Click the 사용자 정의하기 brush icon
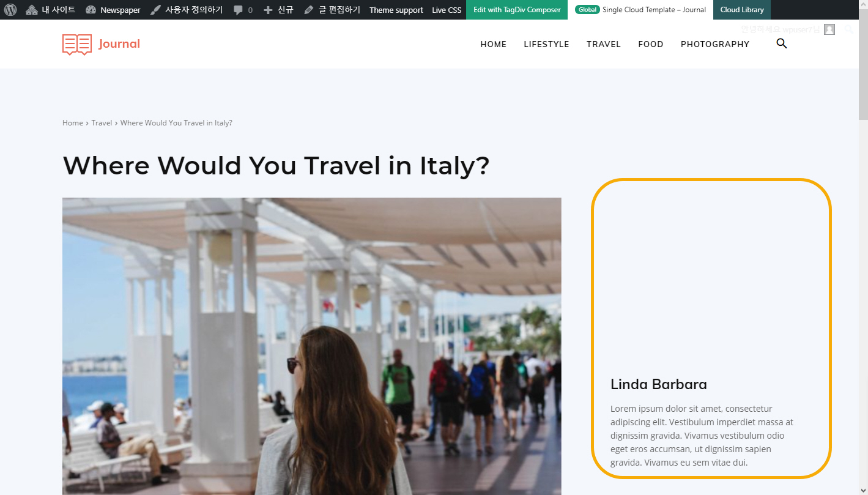868x495 pixels. pyautogui.click(x=156, y=10)
